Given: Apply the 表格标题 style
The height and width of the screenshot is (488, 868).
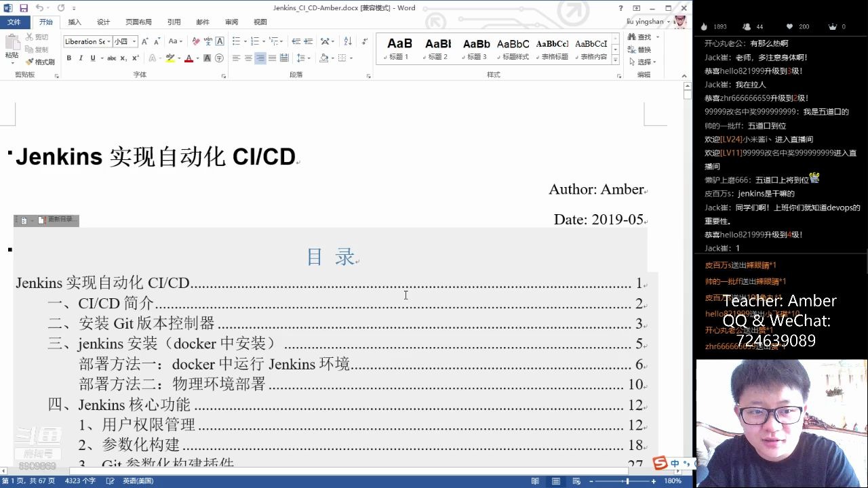Looking at the screenshot, I should pos(552,49).
